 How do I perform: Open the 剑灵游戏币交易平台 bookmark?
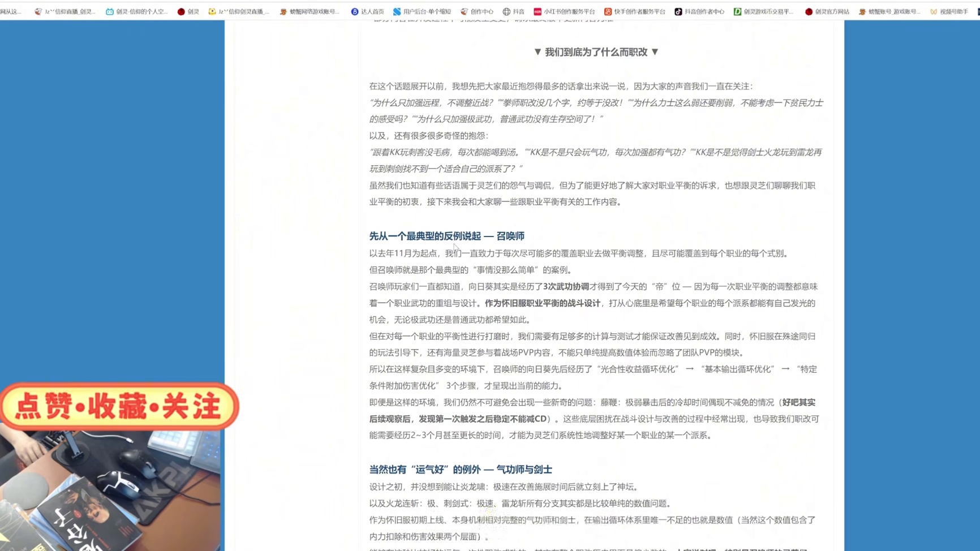click(x=763, y=11)
